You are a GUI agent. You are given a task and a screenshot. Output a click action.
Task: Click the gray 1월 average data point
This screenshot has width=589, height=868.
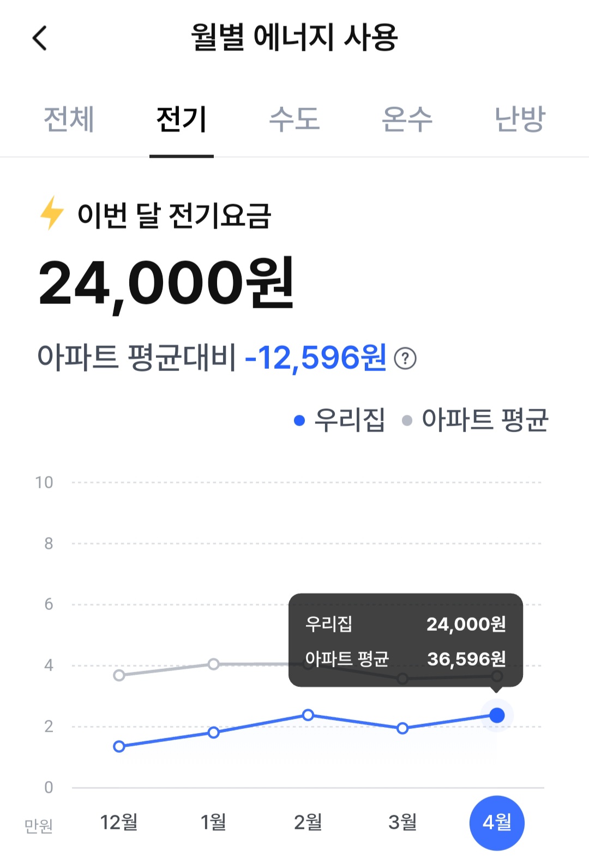click(x=214, y=664)
